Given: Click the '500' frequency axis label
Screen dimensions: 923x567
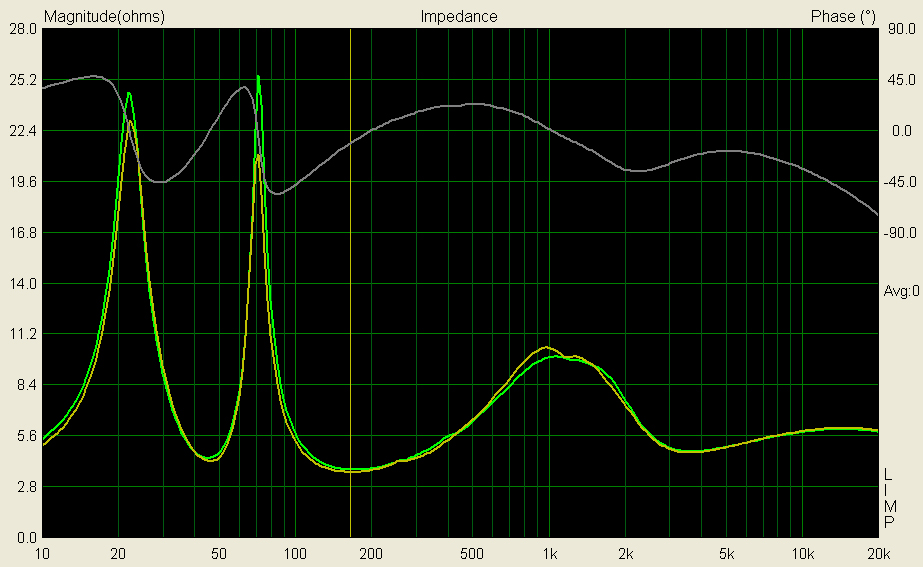Looking at the screenshot, I should click(472, 554).
